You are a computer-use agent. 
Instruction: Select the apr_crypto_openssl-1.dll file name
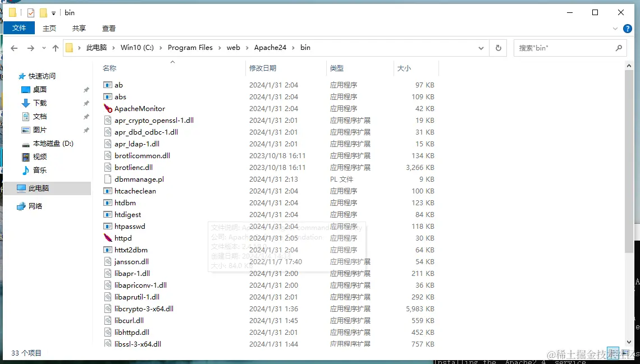click(154, 120)
